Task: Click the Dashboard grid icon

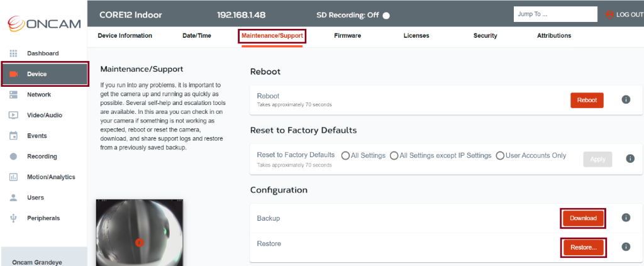Action: click(x=14, y=53)
